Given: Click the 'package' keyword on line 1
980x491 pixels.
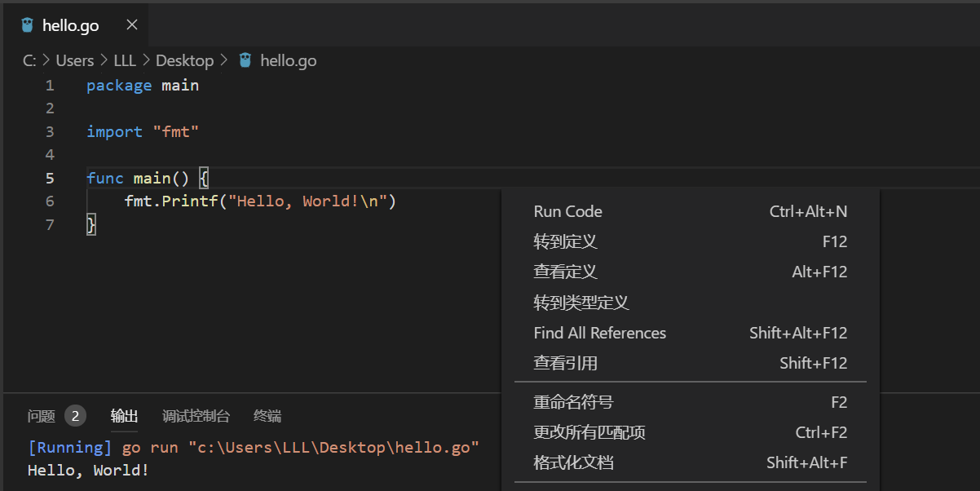Looking at the screenshot, I should click(x=119, y=86).
